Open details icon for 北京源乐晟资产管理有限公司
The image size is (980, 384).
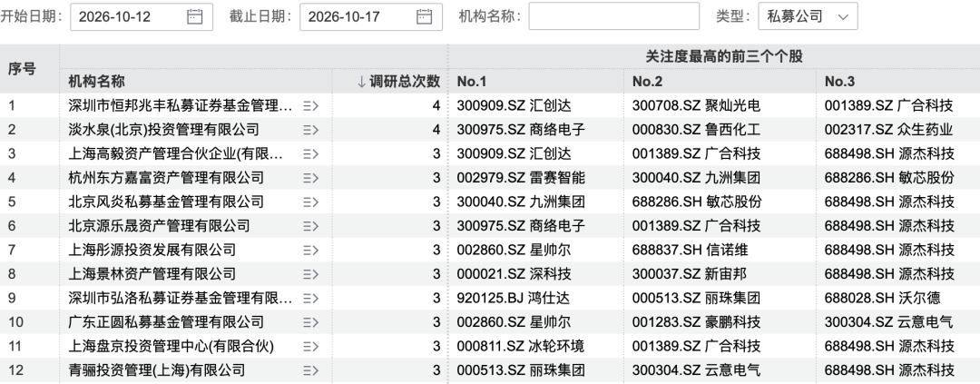tap(310, 226)
